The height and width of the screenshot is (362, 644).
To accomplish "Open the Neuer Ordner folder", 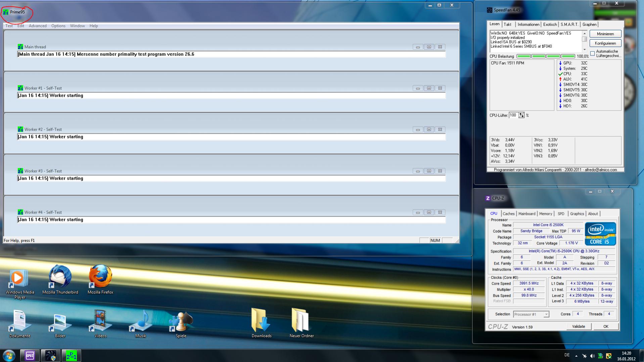I will 302,323.
